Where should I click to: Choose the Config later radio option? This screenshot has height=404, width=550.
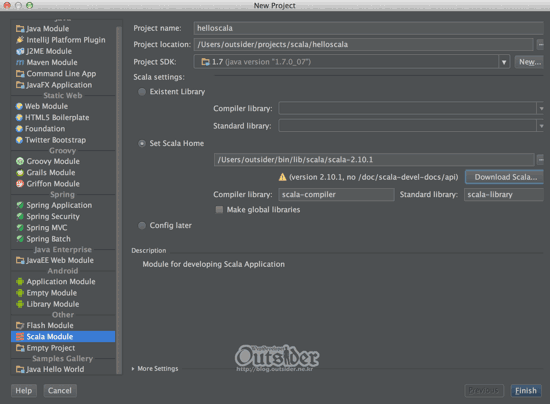142,225
